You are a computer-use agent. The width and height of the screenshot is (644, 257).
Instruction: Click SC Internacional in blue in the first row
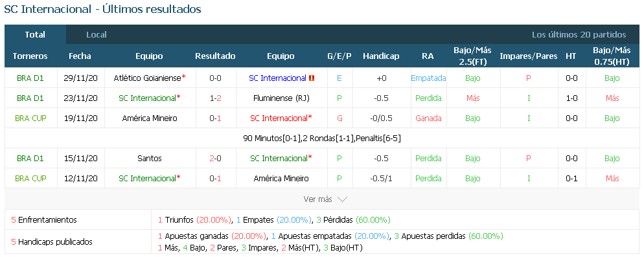[x=278, y=78]
